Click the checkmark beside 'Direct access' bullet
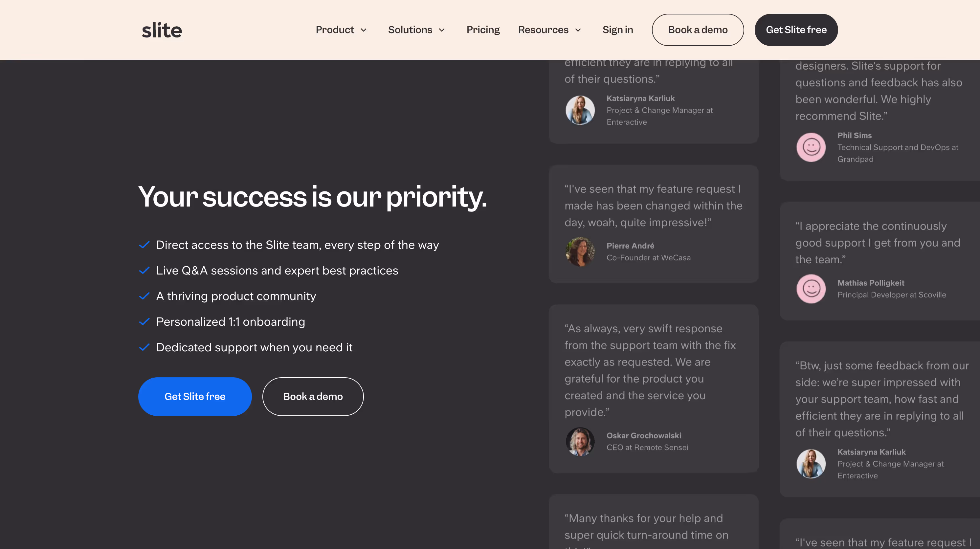Viewport: 980px width, 549px height. [145, 245]
